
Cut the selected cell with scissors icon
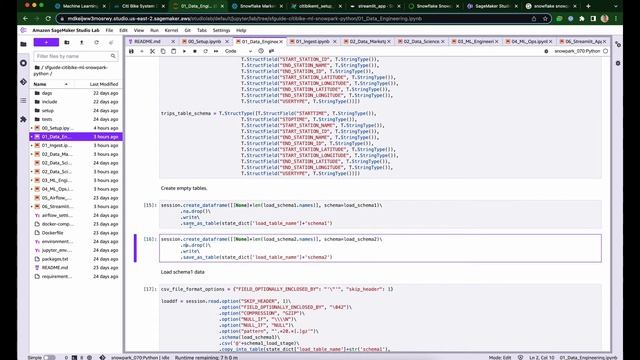pos(152,51)
